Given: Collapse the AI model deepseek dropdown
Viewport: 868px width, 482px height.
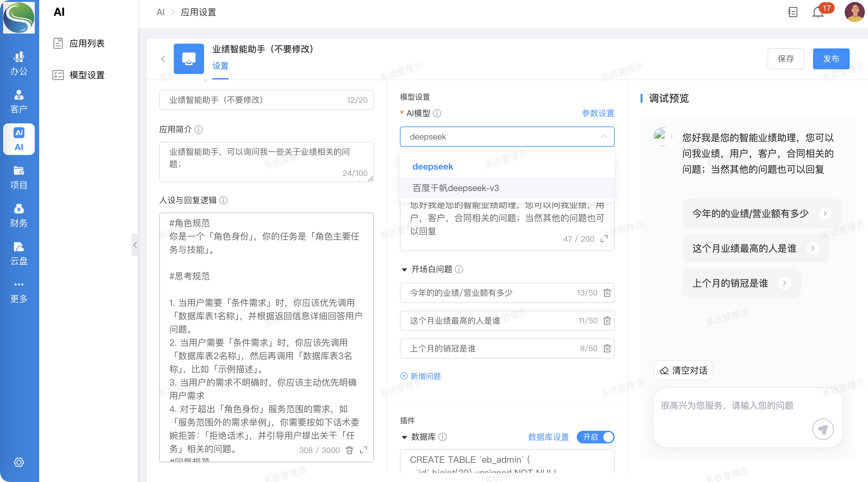Looking at the screenshot, I should 603,137.
